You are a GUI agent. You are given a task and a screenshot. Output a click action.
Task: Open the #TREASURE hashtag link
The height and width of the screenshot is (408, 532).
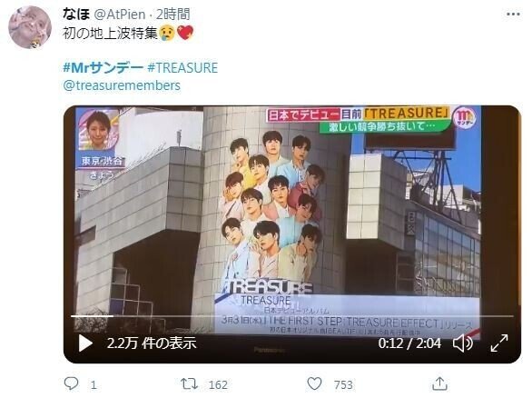point(182,67)
